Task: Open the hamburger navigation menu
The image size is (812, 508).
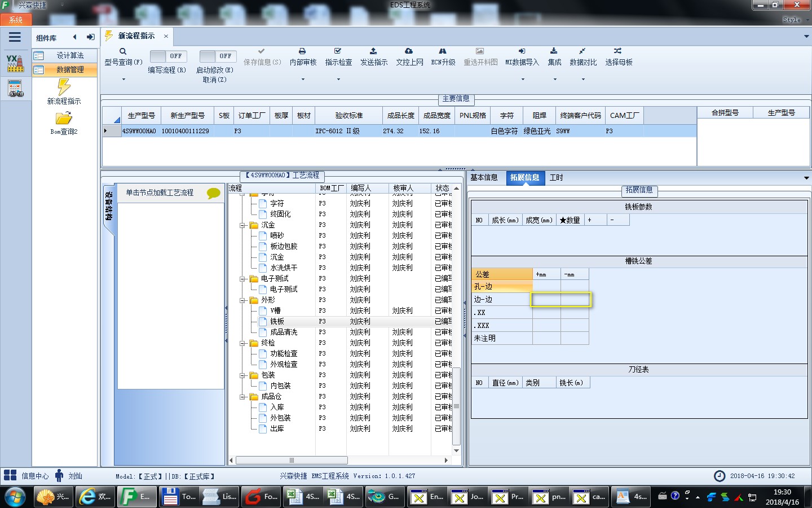Action: pyautogui.click(x=15, y=37)
